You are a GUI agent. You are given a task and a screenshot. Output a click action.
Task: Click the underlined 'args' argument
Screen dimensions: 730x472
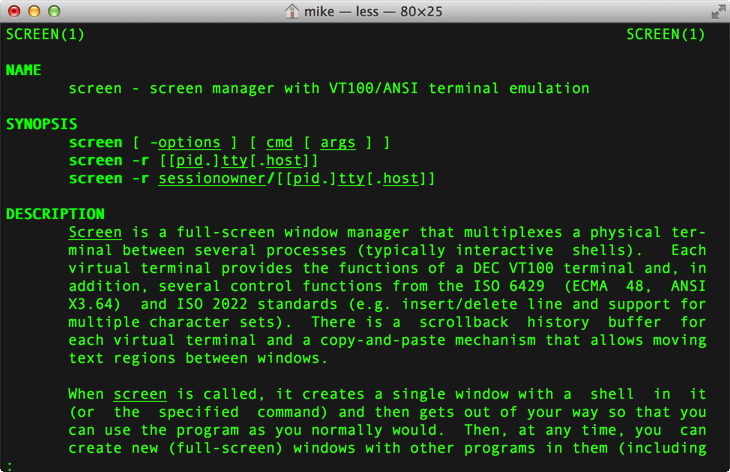(338, 142)
